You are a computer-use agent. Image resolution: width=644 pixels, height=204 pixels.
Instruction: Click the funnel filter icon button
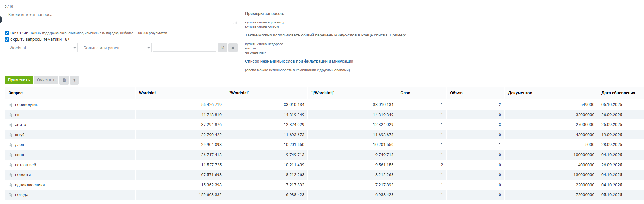tap(74, 80)
